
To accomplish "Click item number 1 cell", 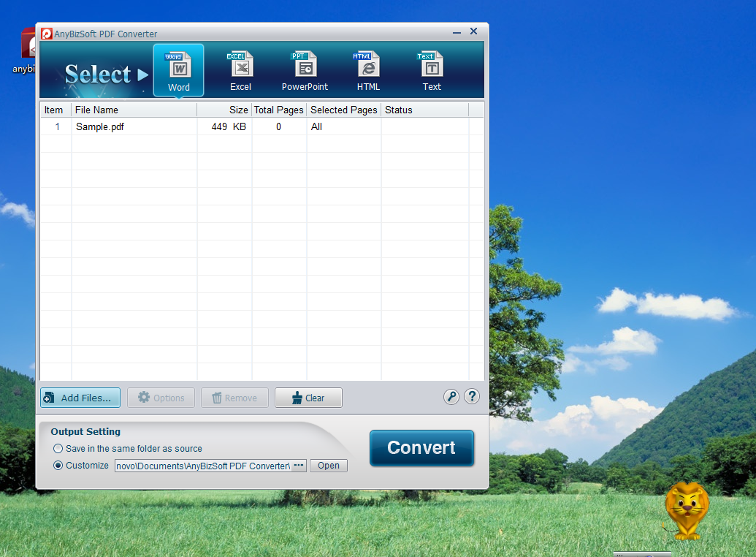I will [x=58, y=127].
